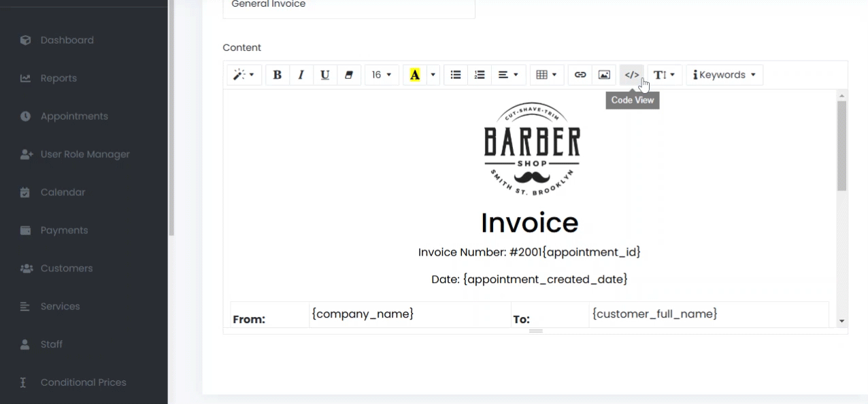Go to Payments menu item
Viewport: 868px width, 404px height.
point(64,231)
